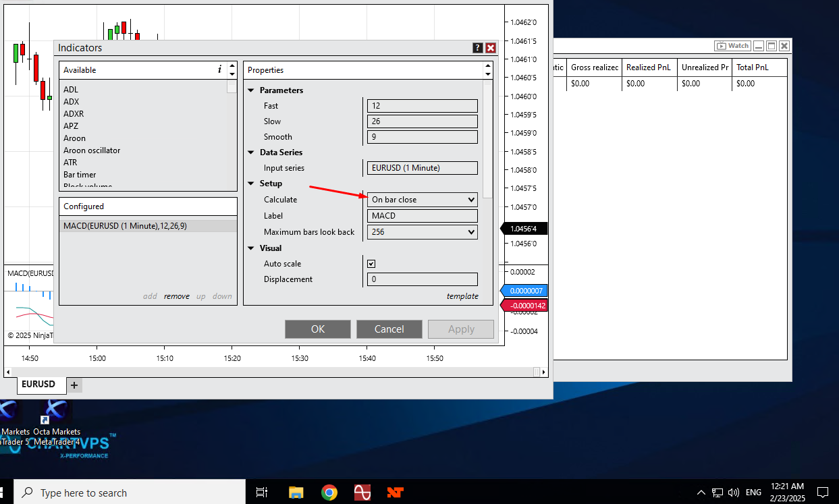Open the Calculate dropdown

point(422,200)
